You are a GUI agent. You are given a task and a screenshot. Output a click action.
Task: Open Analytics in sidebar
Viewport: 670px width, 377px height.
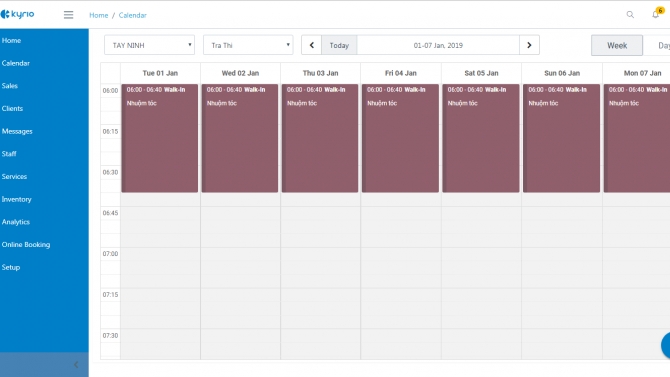coord(15,222)
